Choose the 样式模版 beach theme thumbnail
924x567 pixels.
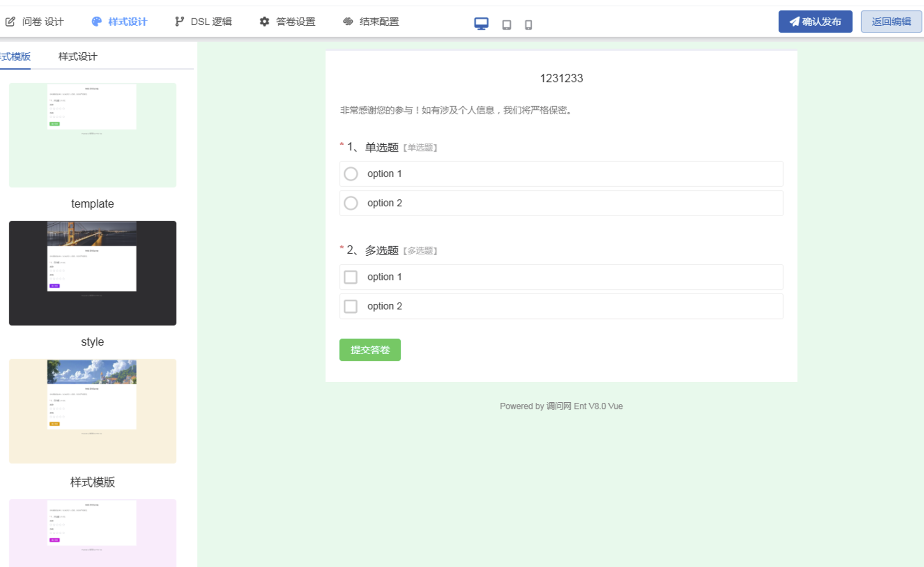coord(92,411)
